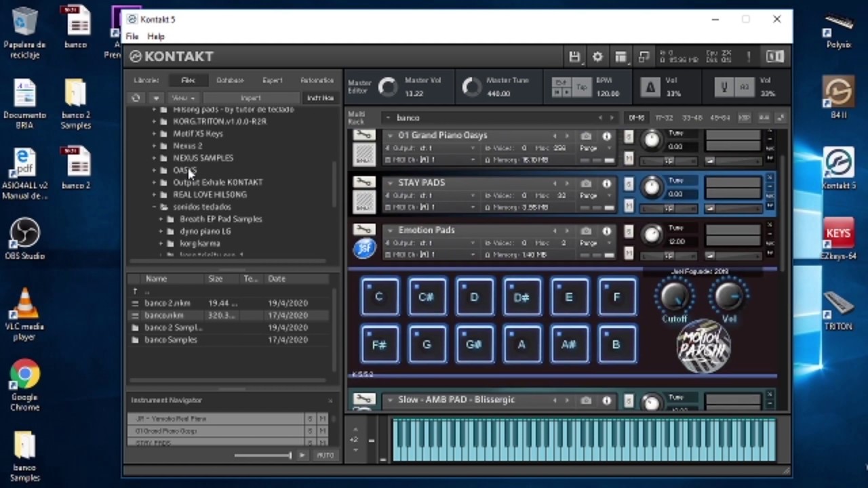Switch to the Database tab
This screenshot has width=868, height=488.
pos(230,80)
